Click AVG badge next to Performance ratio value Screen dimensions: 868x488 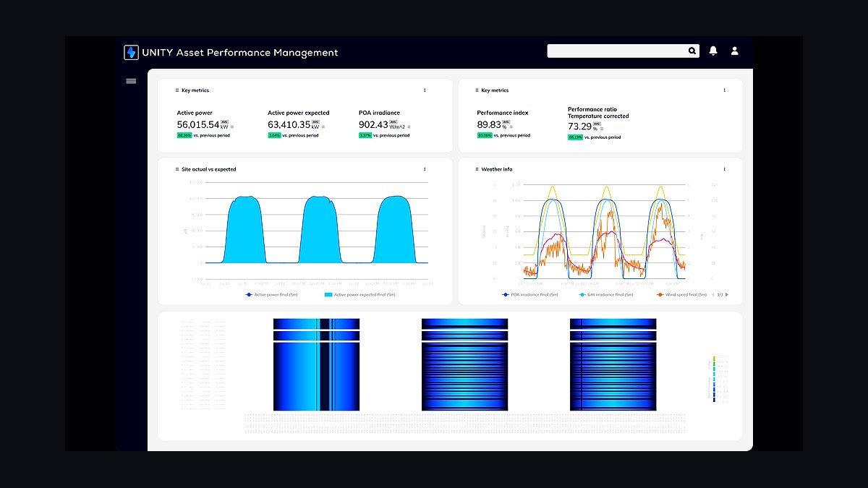tap(597, 124)
